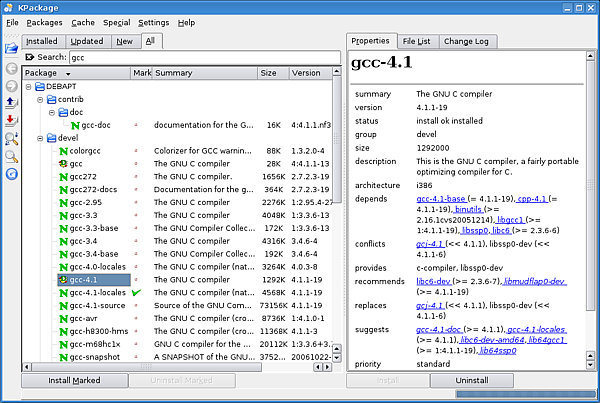Click the collapse tree (red down arrow) icon

coord(11,119)
